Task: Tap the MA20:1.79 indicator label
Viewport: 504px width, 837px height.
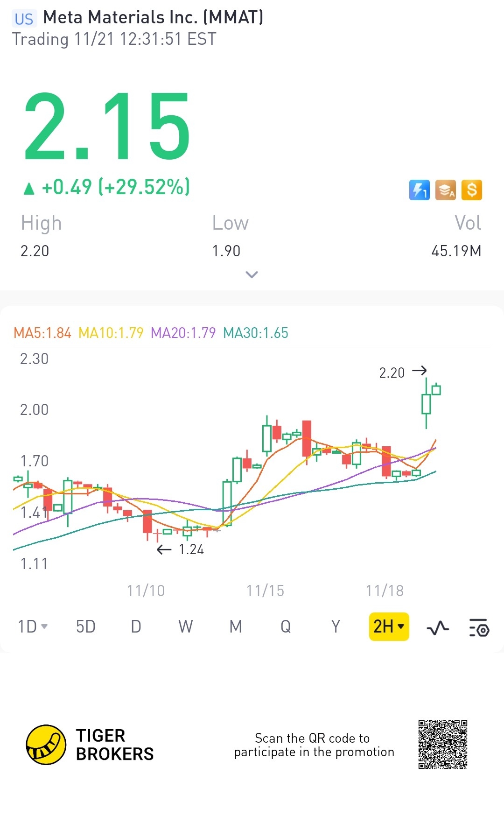Action: pyautogui.click(x=183, y=333)
